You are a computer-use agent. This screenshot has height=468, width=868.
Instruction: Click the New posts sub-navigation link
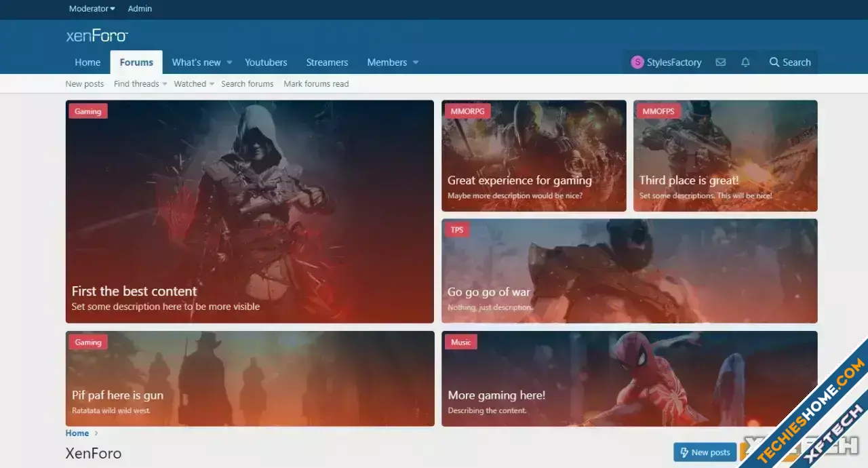click(x=85, y=84)
